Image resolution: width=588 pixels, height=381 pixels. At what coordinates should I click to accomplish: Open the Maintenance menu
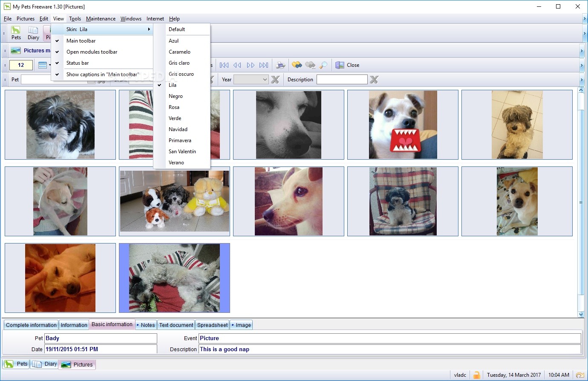pyautogui.click(x=101, y=19)
